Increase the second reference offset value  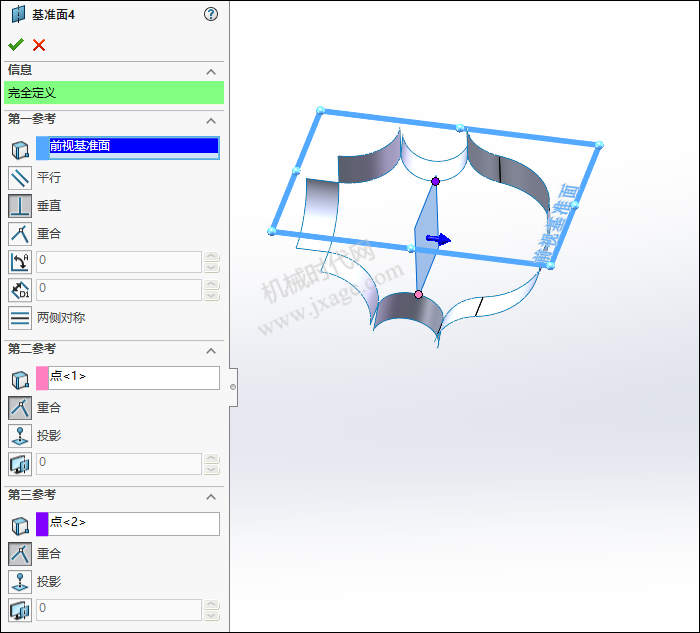tap(212, 458)
